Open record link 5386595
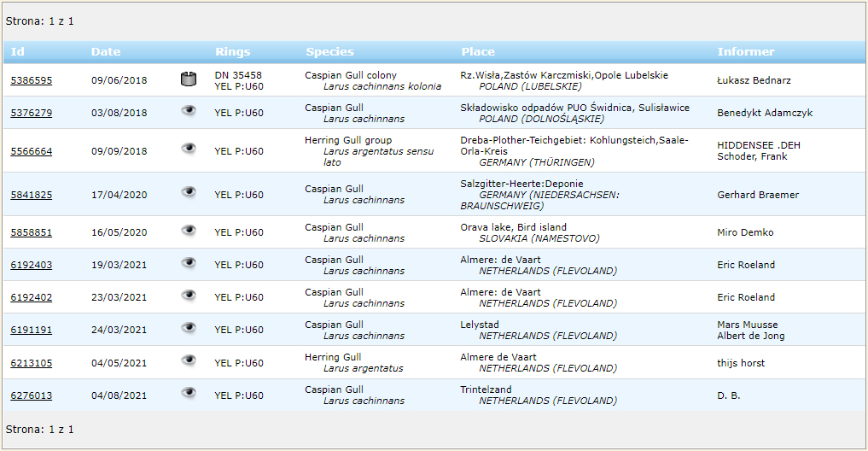 pos(31,81)
